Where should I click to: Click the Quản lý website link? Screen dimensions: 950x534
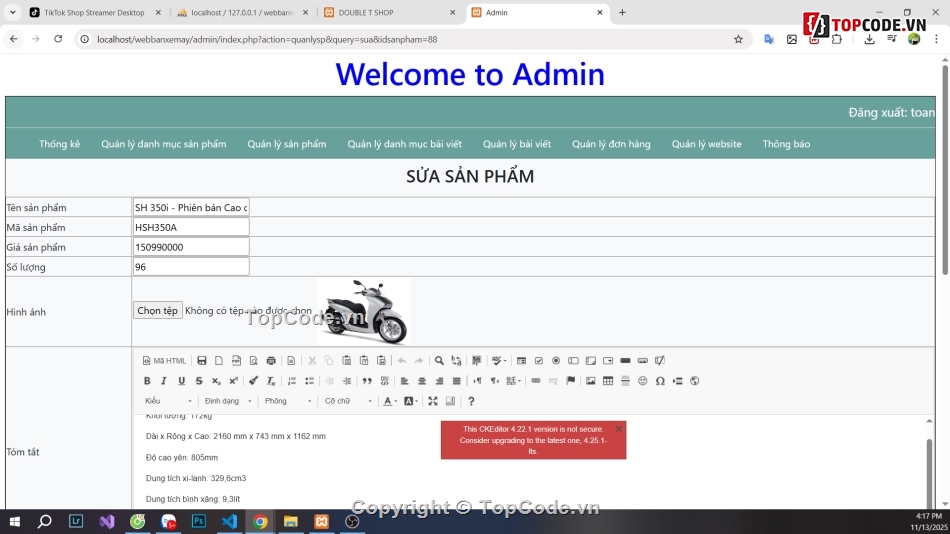point(706,144)
